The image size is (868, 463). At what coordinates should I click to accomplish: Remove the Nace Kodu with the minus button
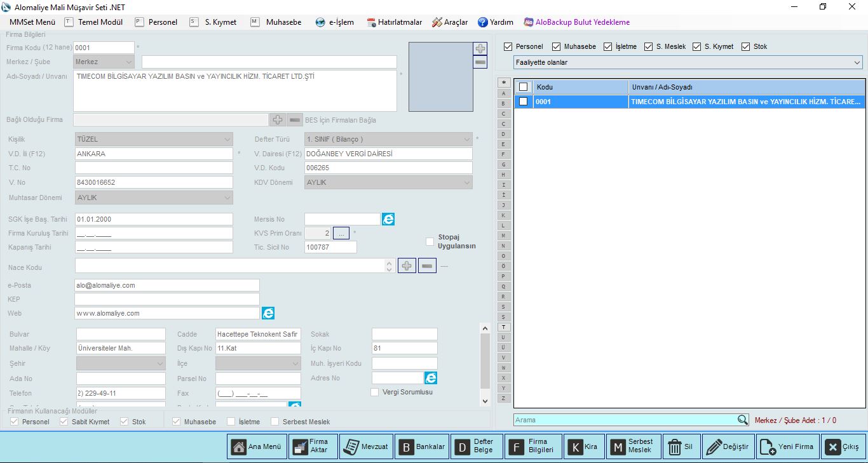(x=427, y=265)
